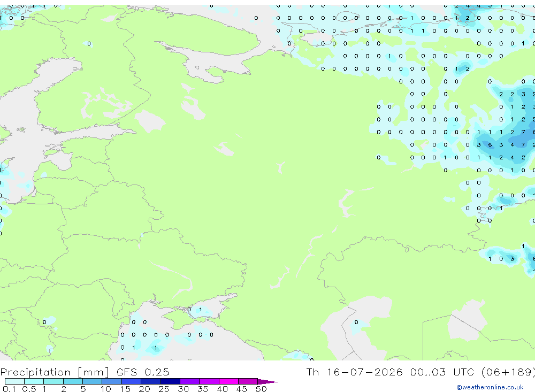Click the legend label '20'
Image resolution: width=535 pixels, height=392 pixels.
point(144,389)
